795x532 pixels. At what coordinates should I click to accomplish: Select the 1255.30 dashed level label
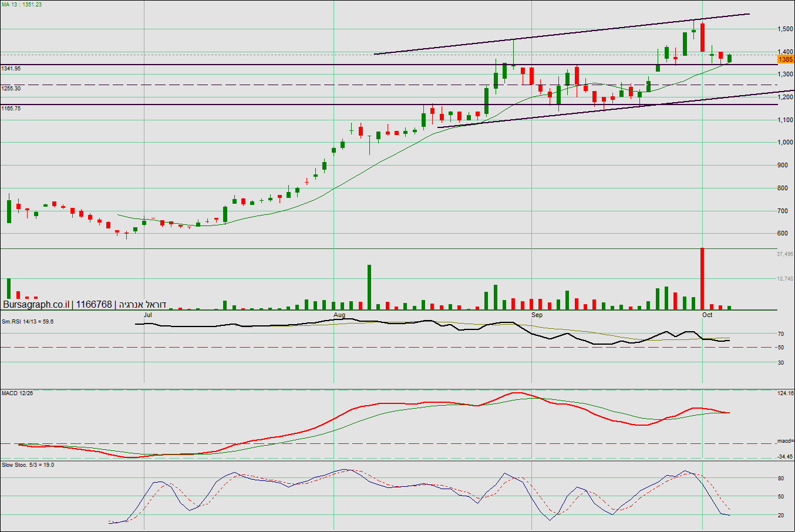(11, 89)
